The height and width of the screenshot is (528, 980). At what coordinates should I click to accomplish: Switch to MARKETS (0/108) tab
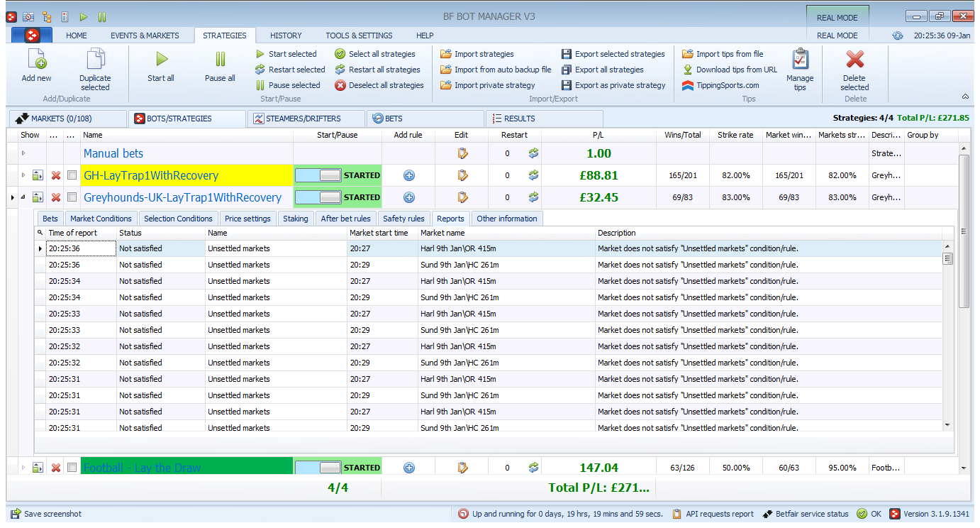coord(67,119)
